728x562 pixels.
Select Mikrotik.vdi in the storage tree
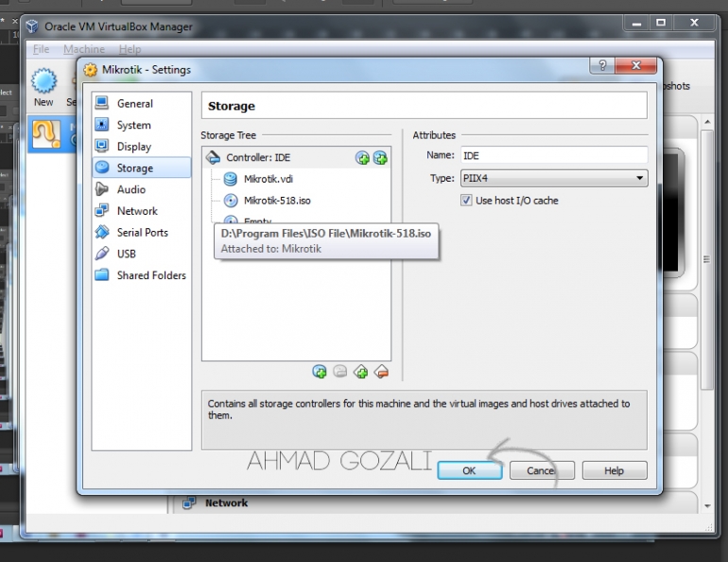point(269,179)
